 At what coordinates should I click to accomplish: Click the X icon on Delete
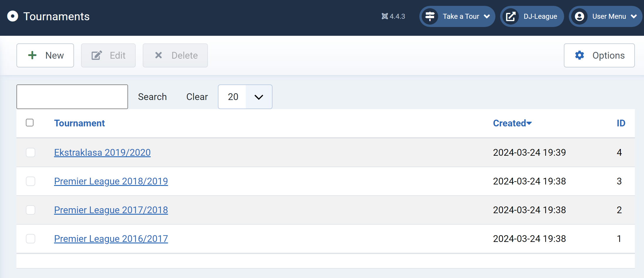[x=159, y=55]
